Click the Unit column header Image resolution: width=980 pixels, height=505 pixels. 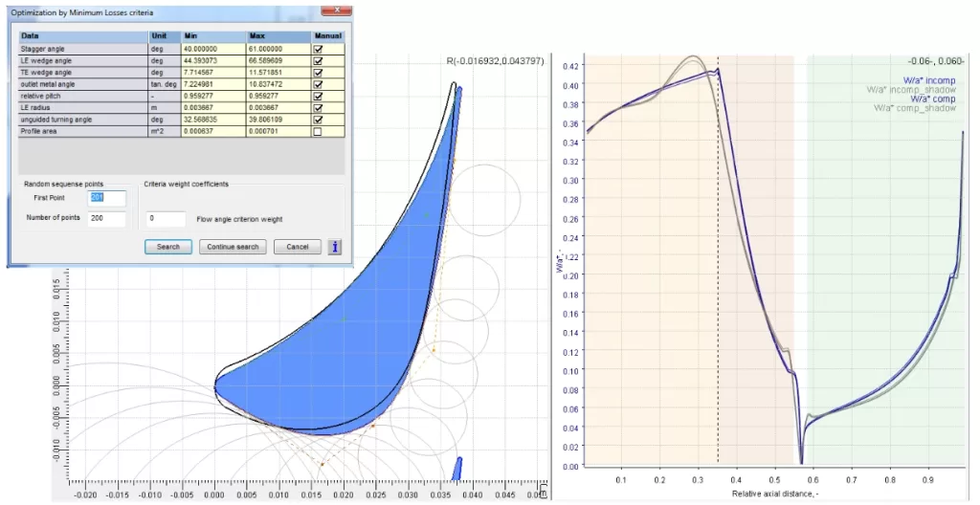[165, 36]
